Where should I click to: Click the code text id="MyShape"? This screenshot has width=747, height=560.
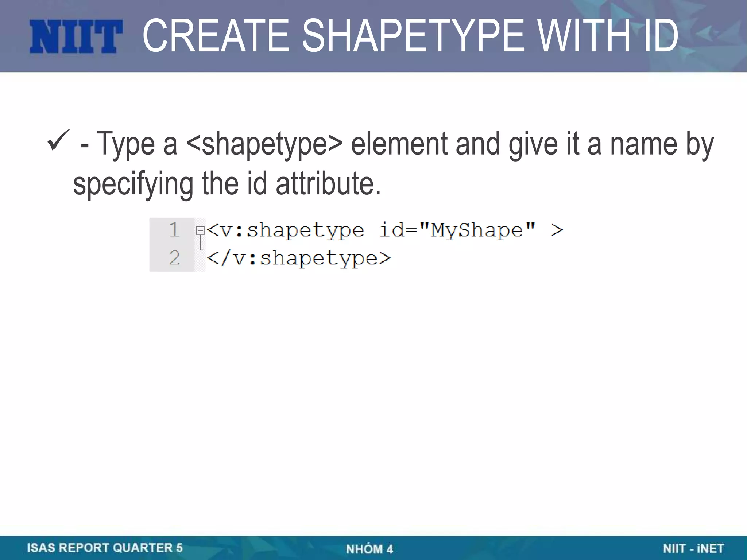[457, 230]
